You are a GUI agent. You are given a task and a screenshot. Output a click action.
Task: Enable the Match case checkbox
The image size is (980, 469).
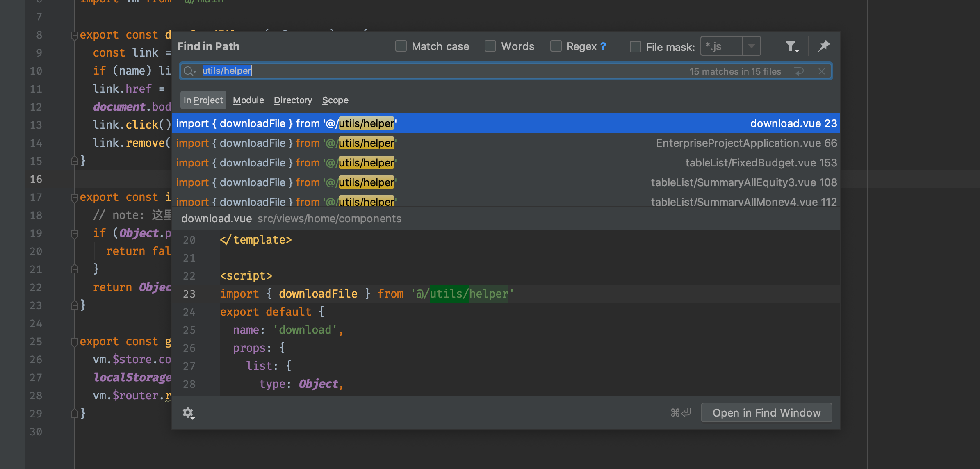pyautogui.click(x=401, y=46)
